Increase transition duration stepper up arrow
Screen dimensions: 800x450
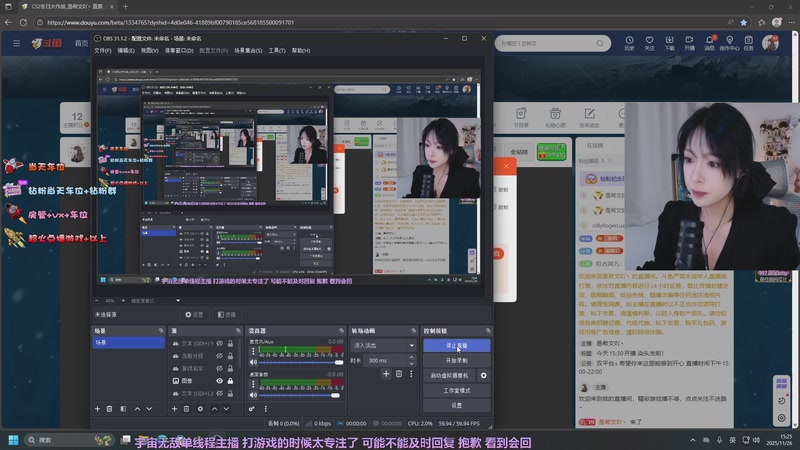point(411,358)
